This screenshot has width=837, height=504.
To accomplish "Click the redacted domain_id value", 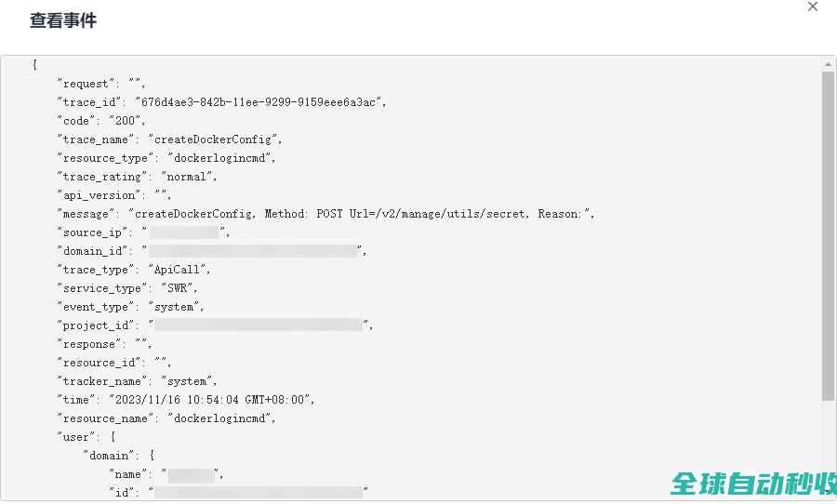I will point(253,251).
